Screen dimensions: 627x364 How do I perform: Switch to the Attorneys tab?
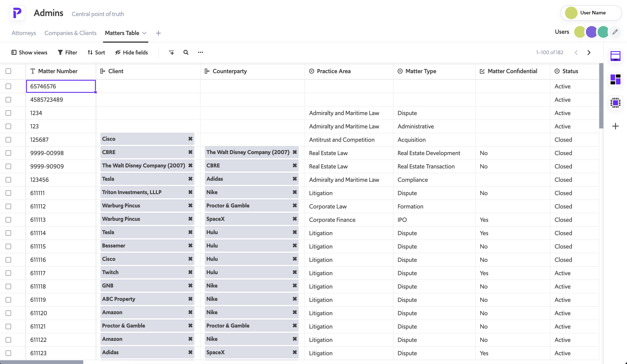click(24, 33)
